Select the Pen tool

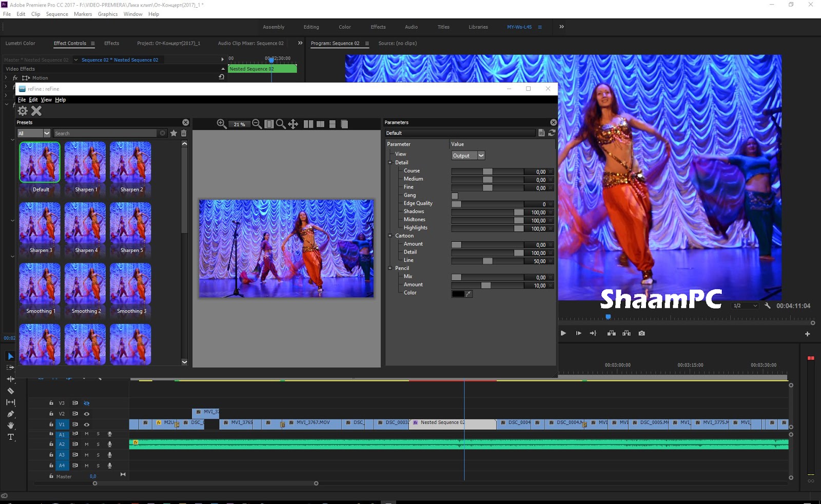[10, 414]
